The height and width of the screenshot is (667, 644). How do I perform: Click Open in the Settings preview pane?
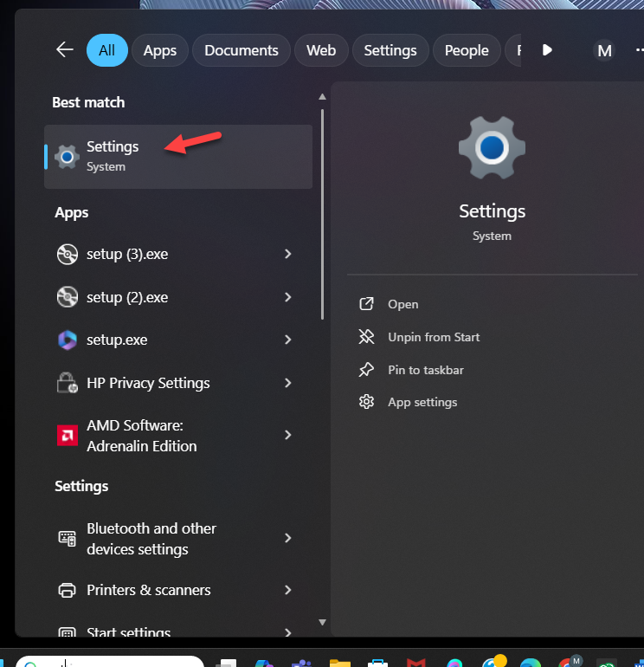coord(402,304)
